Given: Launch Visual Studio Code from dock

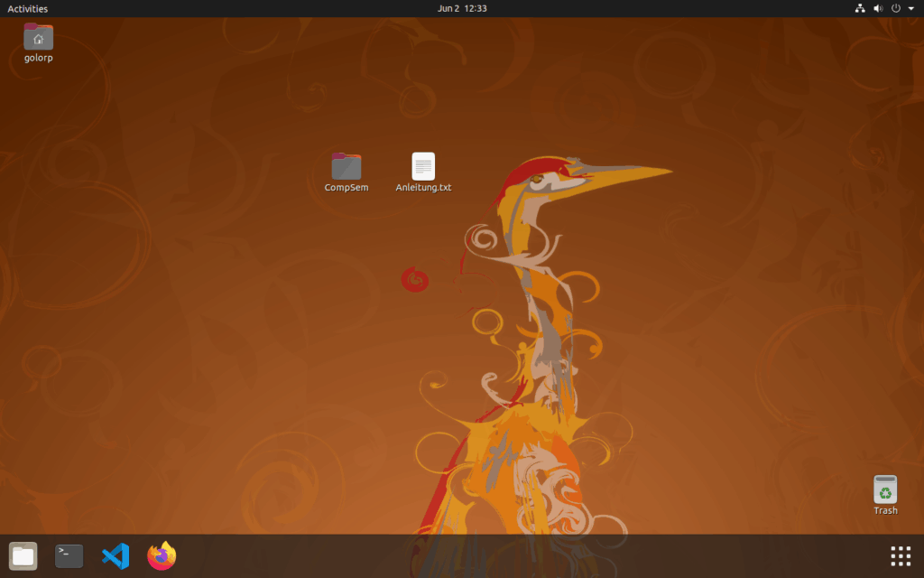Looking at the screenshot, I should [115, 556].
